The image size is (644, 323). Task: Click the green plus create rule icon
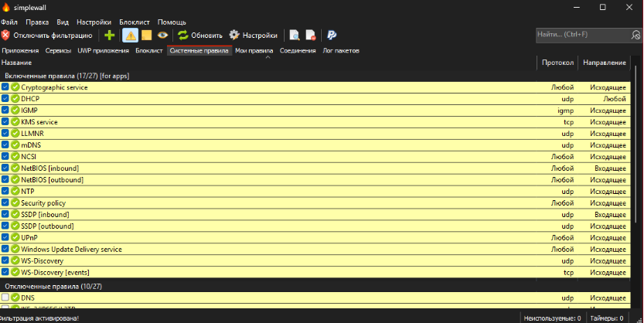click(x=110, y=36)
